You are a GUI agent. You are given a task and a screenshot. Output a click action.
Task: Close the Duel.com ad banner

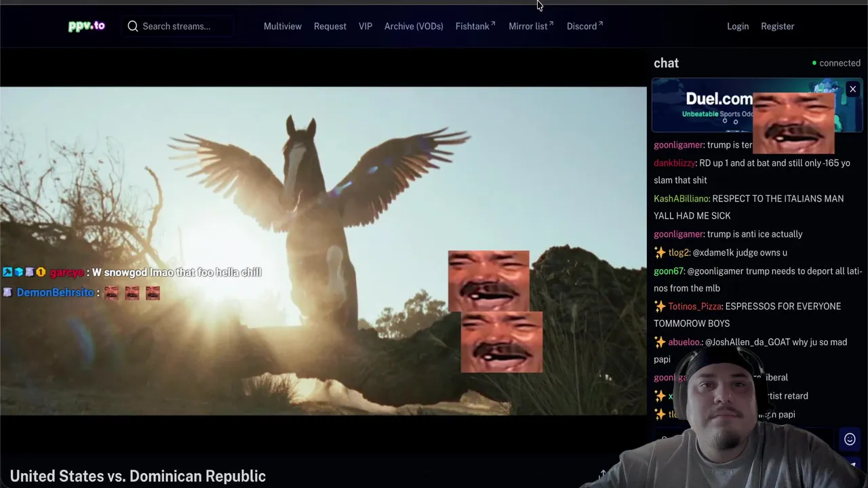click(x=852, y=89)
